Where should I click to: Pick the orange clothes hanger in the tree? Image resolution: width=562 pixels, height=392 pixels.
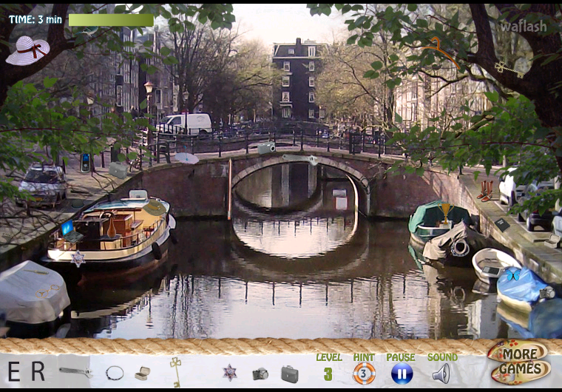click(441, 52)
